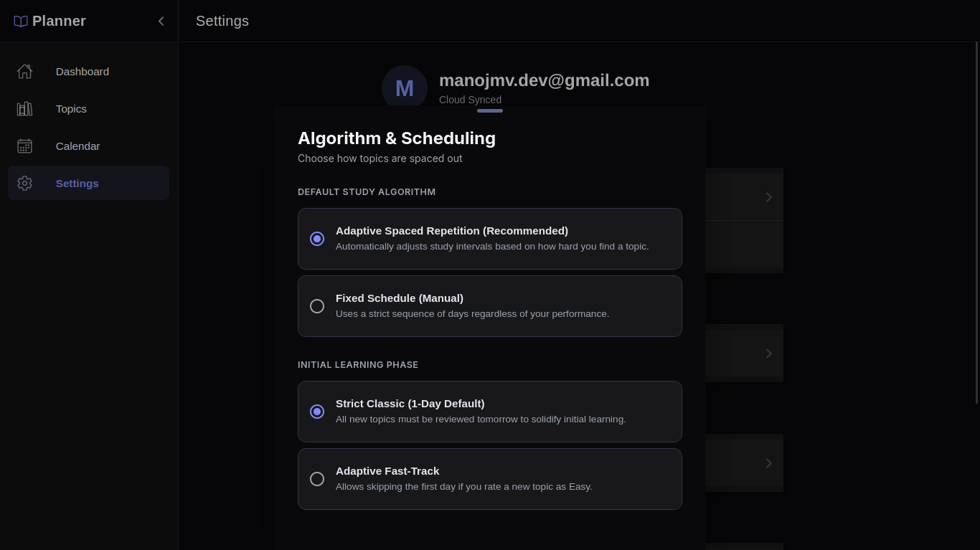The width and height of the screenshot is (980, 550).
Task: Click the M profile avatar
Action: click(x=405, y=88)
